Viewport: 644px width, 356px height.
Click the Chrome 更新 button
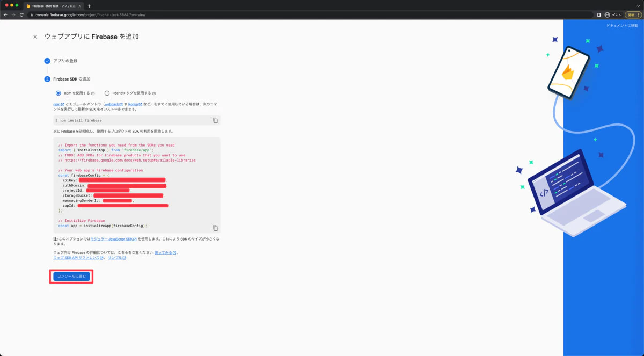click(x=633, y=14)
